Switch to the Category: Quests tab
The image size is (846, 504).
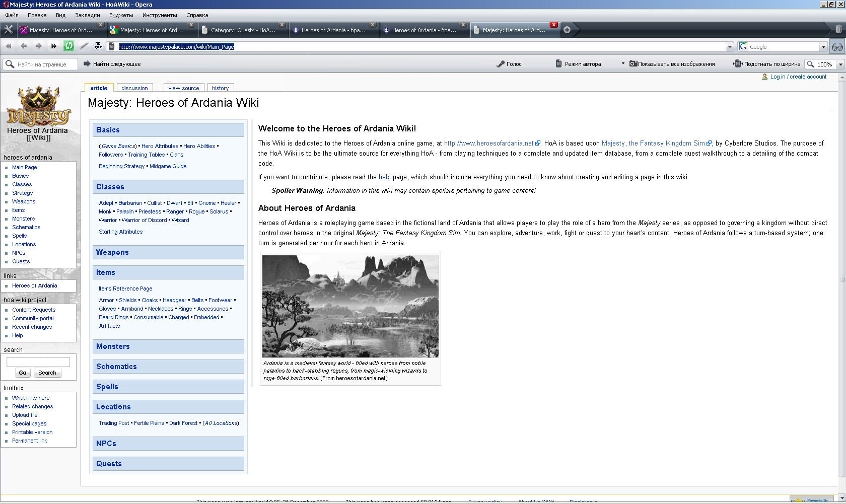tap(244, 30)
